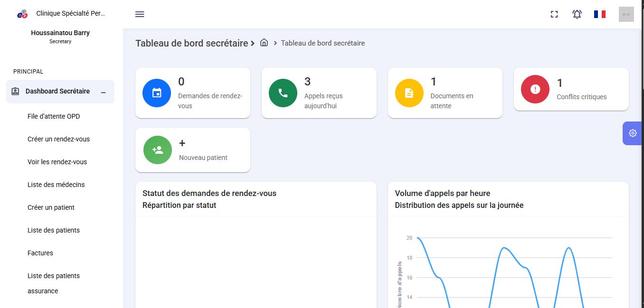The width and height of the screenshot is (644, 308).
Task: Open the settings gear side panel
Action: [x=633, y=133]
